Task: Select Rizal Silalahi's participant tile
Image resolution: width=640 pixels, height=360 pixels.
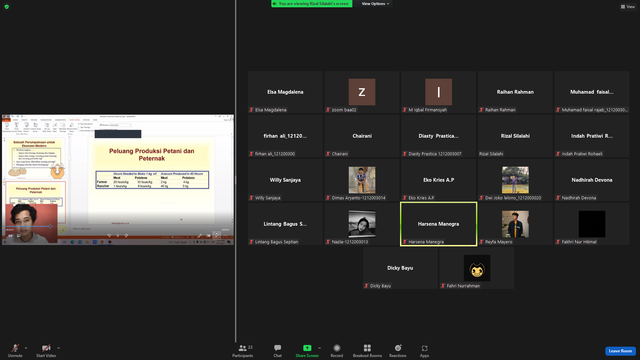Action: tap(515, 136)
